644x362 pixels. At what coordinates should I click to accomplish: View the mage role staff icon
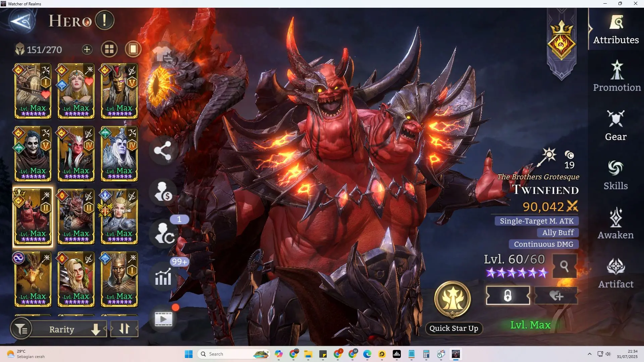(x=546, y=157)
